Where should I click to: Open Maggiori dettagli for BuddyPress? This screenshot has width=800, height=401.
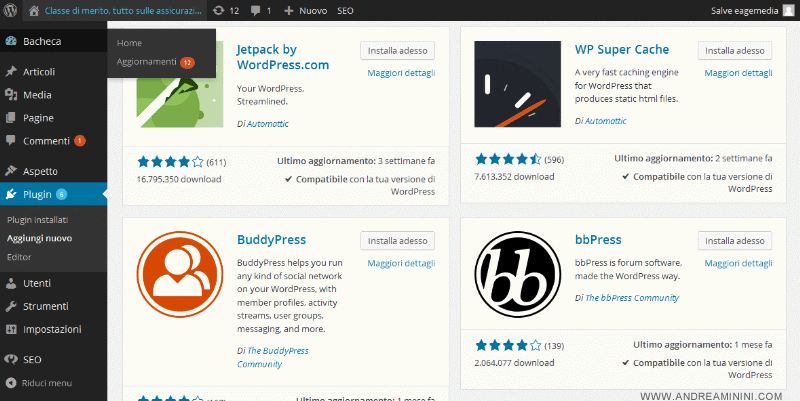(401, 263)
